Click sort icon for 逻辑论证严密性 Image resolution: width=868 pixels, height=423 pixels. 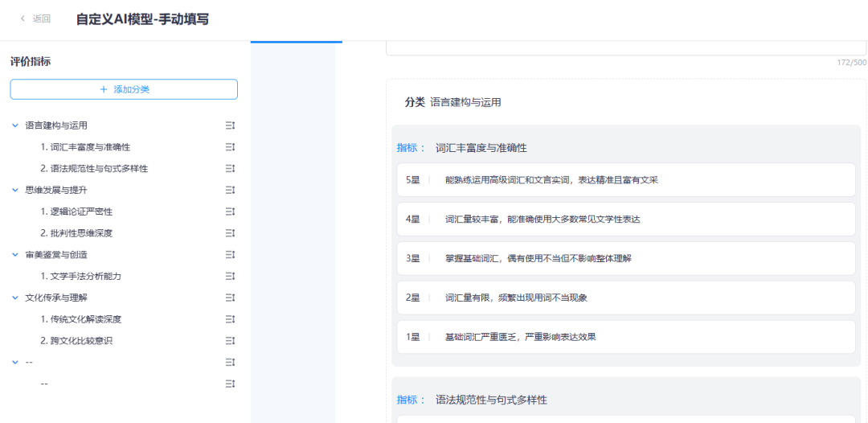(231, 211)
